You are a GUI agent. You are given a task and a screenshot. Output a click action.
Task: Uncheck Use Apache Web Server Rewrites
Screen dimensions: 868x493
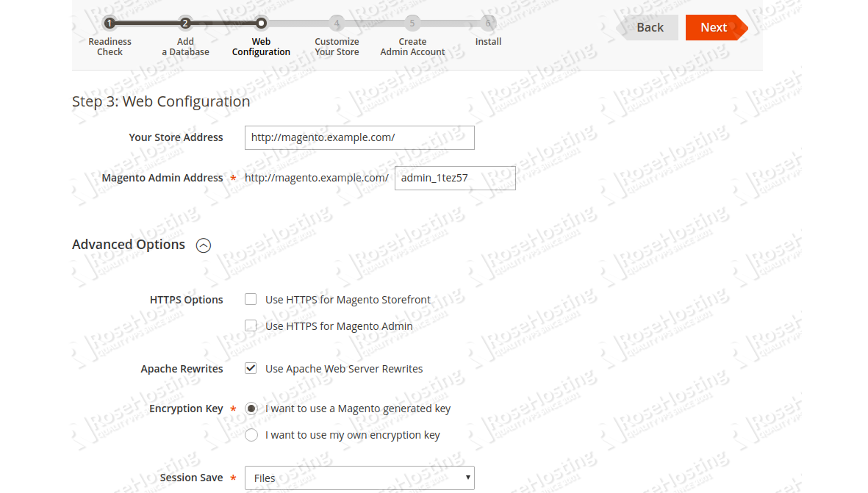pos(250,368)
